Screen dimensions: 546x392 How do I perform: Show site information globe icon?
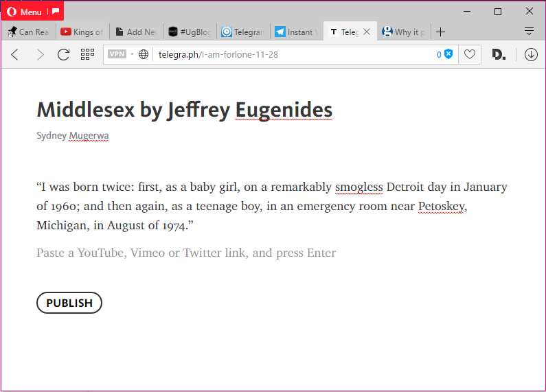(144, 54)
